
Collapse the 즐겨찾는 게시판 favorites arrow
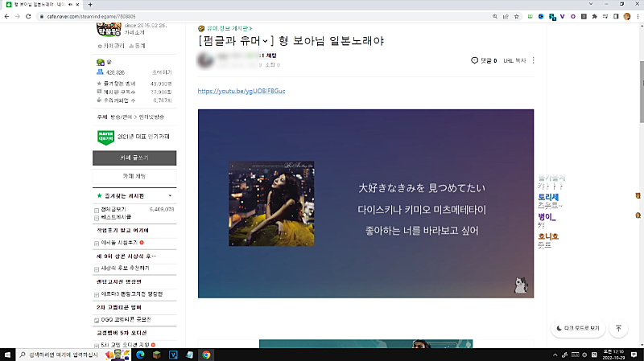point(170,196)
